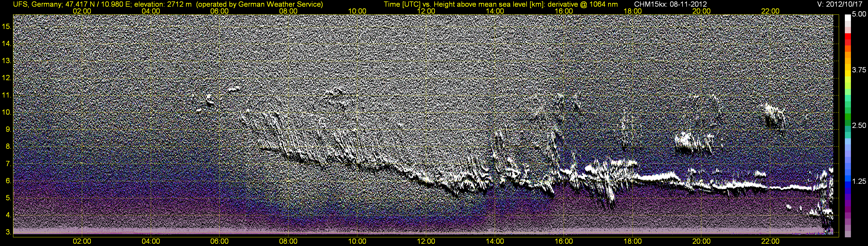Click the height axis label '15.'
This screenshot has width=868, height=246.
coord(7,26)
